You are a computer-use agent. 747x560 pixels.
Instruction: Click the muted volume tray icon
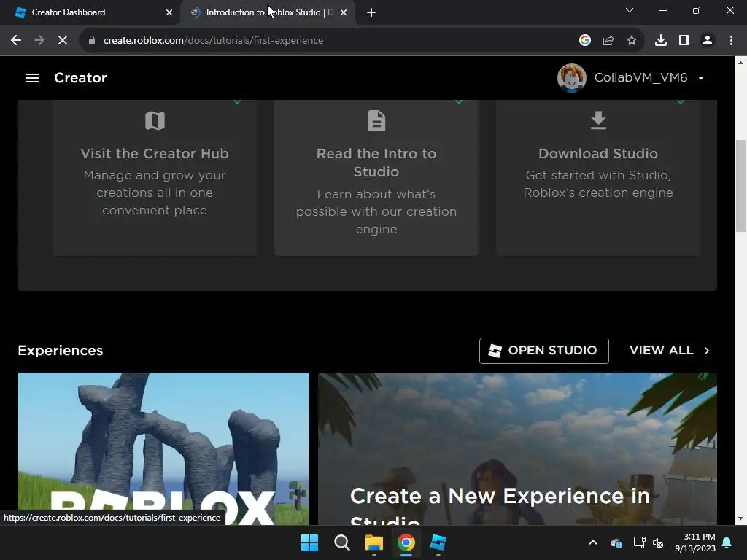(x=658, y=542)
